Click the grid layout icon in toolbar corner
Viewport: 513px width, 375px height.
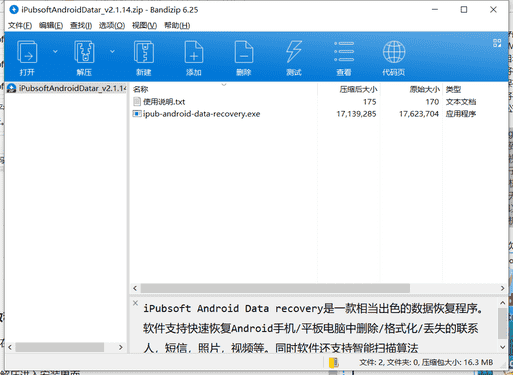pos(497,43)
